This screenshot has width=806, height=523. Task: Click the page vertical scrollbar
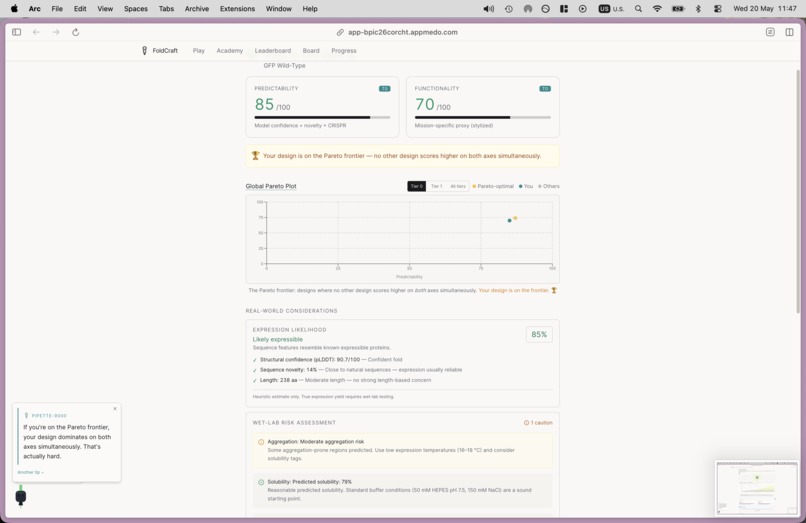click(798, 190)
